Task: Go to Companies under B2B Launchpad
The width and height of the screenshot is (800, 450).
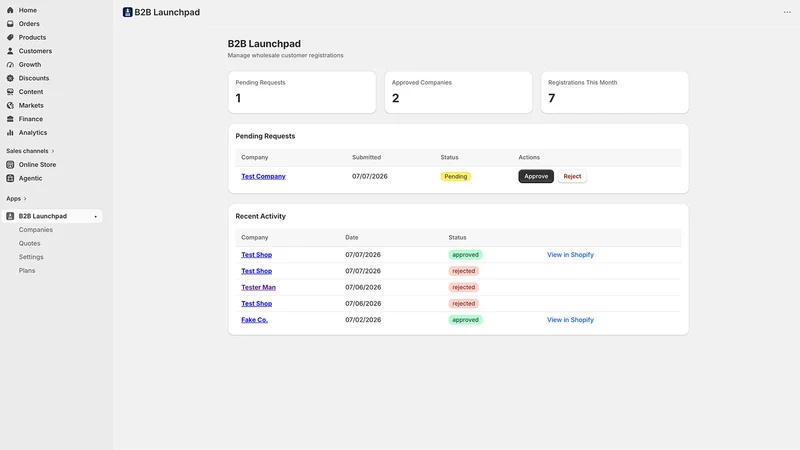Action: (36, 230)
